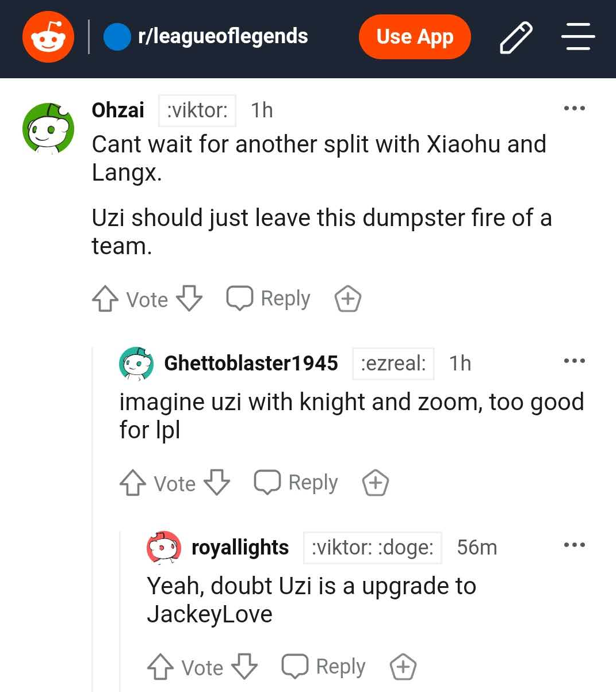This screenshot has width=616, height=692.
Task: Open royallights username profile
Action: tap(240, 548)
